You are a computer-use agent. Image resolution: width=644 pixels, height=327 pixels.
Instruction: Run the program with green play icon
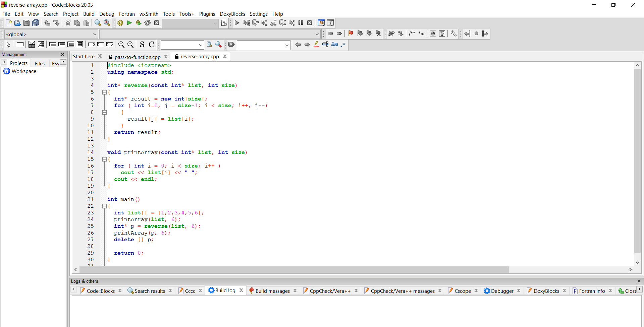point(129,23)
